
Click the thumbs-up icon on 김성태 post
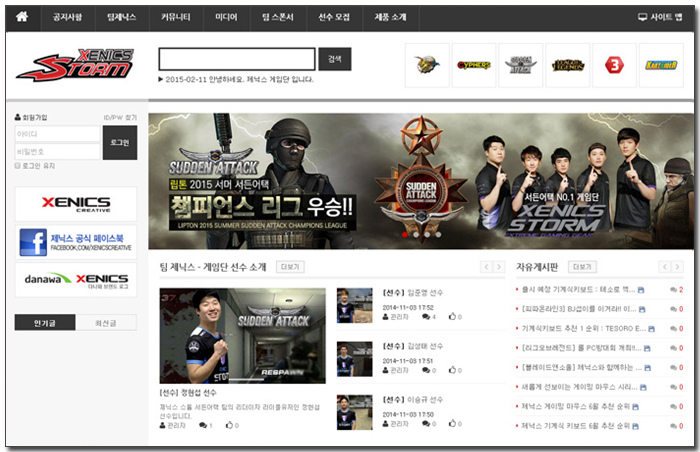tap(452, 370)
